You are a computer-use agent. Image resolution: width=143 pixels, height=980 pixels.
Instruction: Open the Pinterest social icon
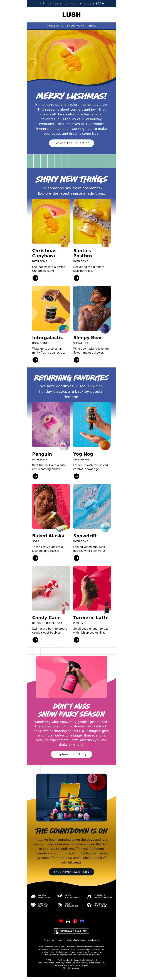pos(75,921)
